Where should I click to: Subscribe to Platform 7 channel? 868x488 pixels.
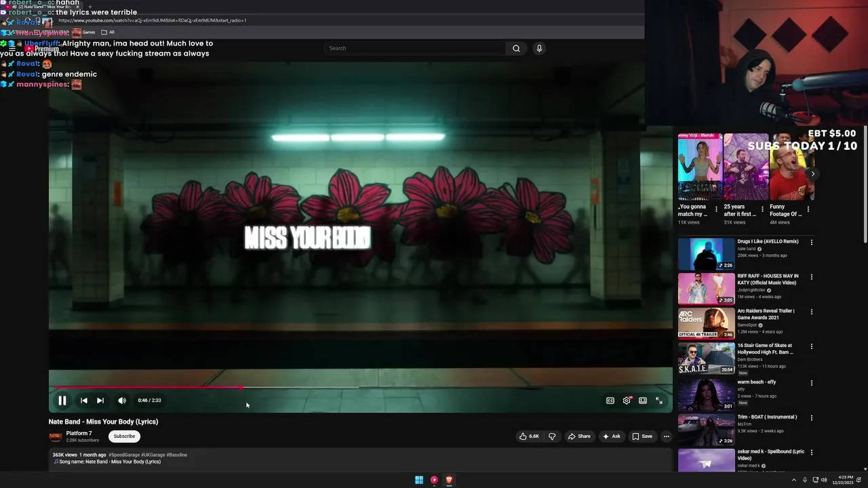pos(124,436)
